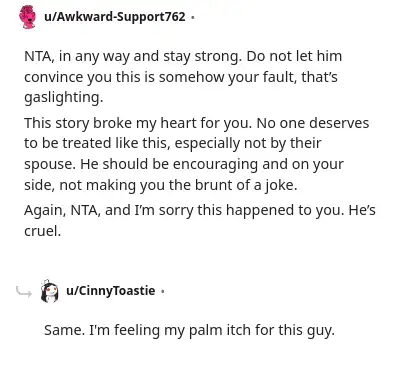Click the dot after u/Awkward-Support762
Viewport: 400px width, 366px height.
[192, 17]
